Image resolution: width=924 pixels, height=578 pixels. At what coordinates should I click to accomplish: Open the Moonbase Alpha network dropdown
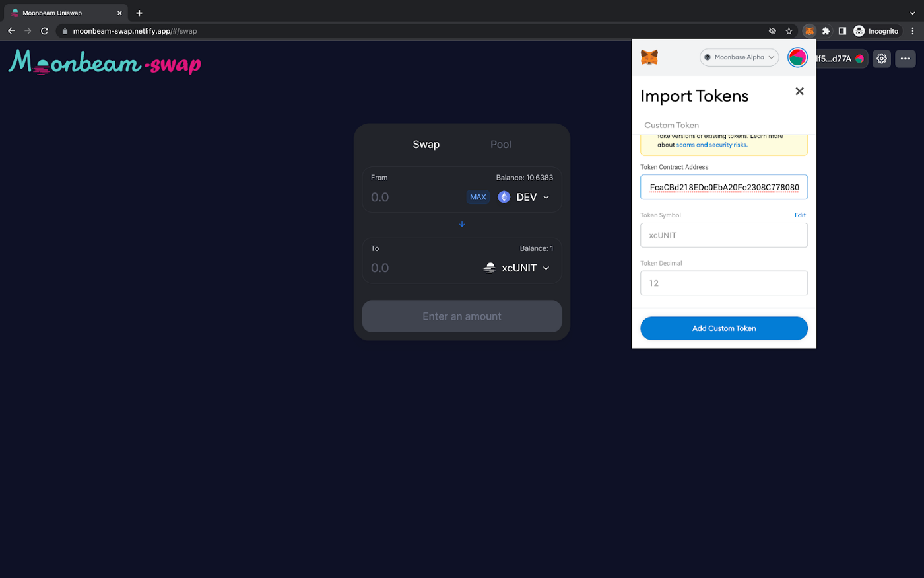[x=739, y=57]
